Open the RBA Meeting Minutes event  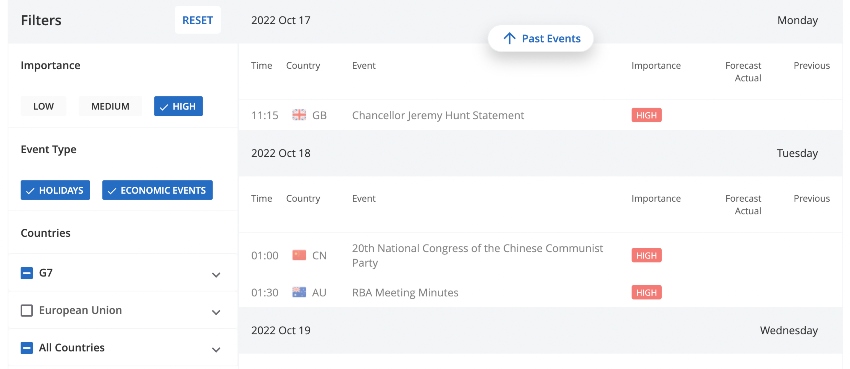click(405, 293)
